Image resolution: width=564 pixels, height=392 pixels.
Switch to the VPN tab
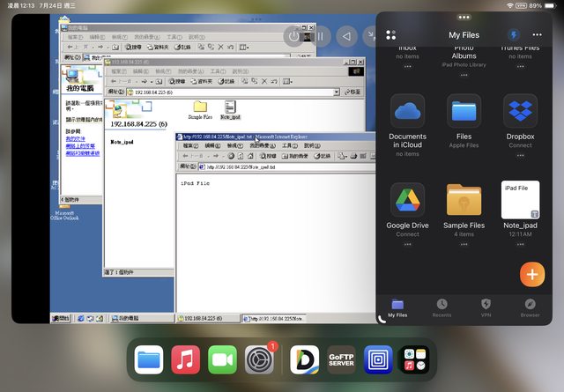(x=486, y=307)
